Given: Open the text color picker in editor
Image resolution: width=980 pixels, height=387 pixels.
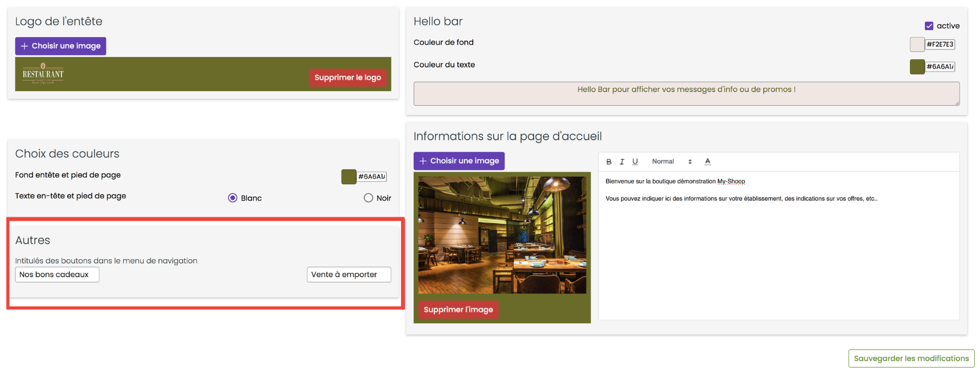Looking at the screenshot, I should (x=707, y=162).
